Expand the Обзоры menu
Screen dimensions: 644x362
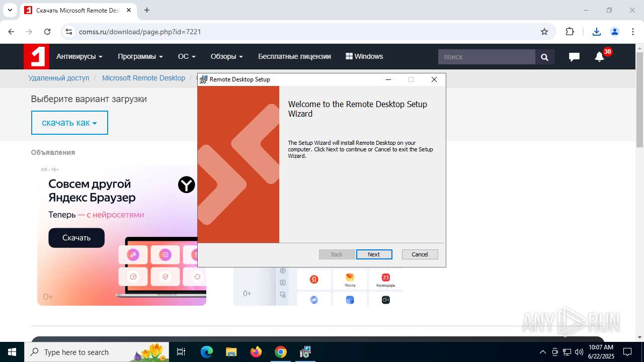227,56
